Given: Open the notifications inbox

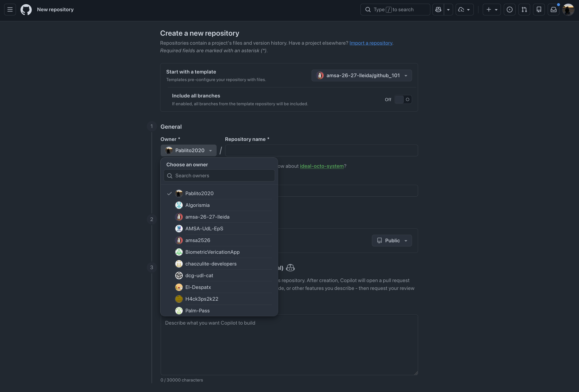Looking at the screenshot, I should point(554,10).
